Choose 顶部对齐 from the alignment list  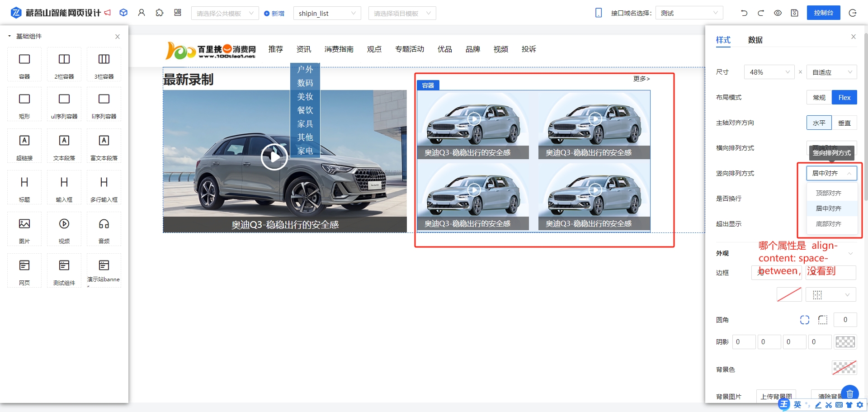tap(828, 193)
